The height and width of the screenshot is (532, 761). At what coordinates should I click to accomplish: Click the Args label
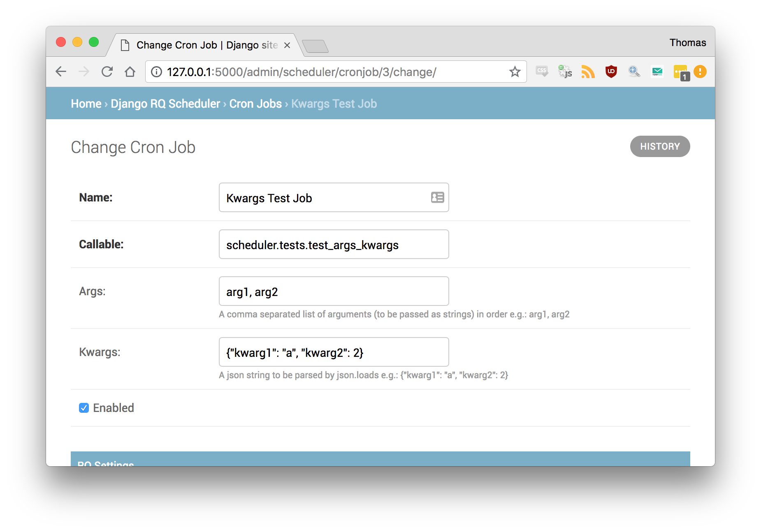[x=92, y=291]
